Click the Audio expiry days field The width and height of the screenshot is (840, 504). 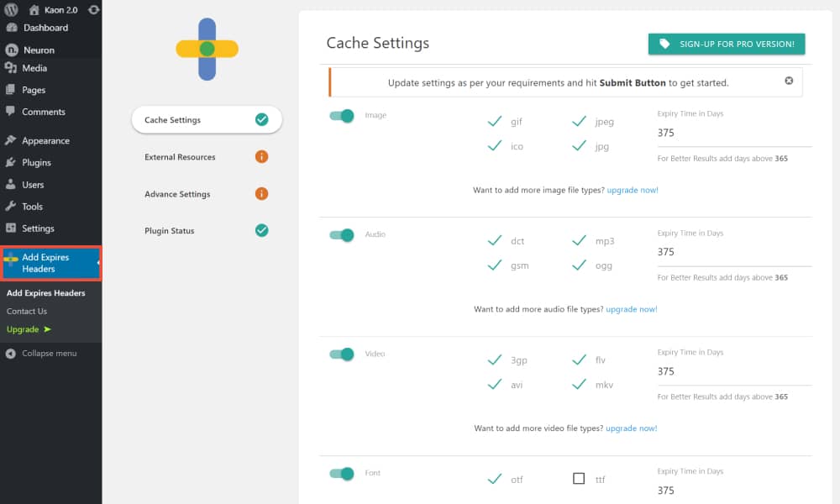coord(734,252)
